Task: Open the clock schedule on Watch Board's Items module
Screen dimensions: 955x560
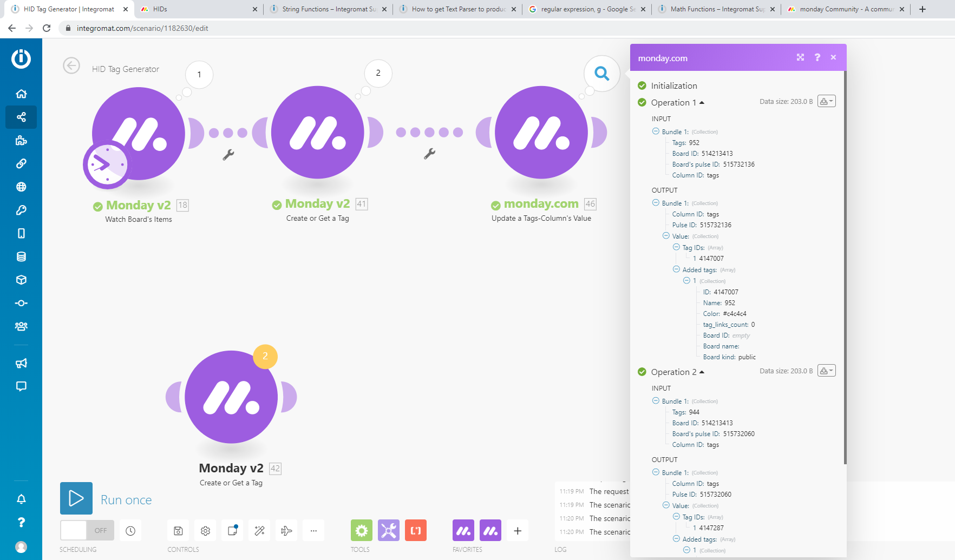Action: coord(107,164)
